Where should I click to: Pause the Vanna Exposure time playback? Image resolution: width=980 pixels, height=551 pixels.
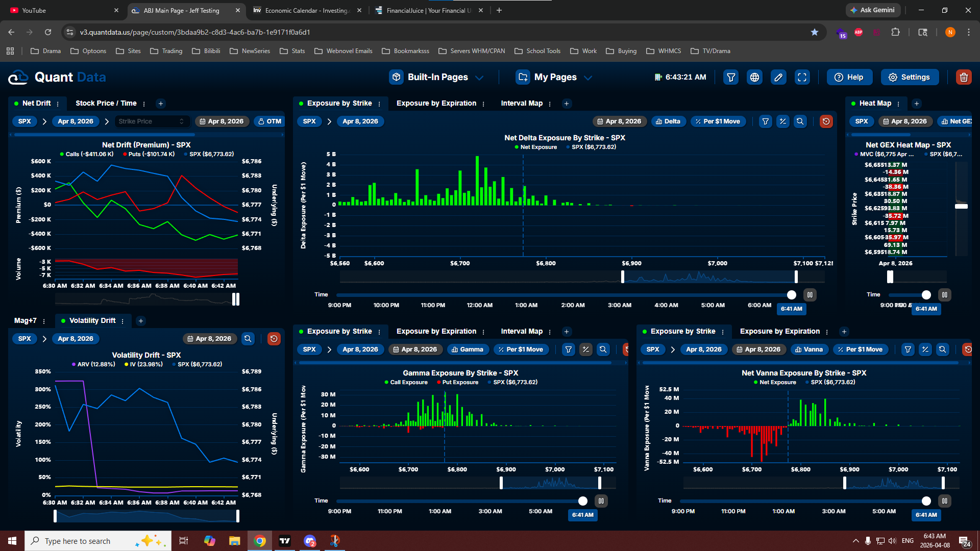[x=944, y=501]
